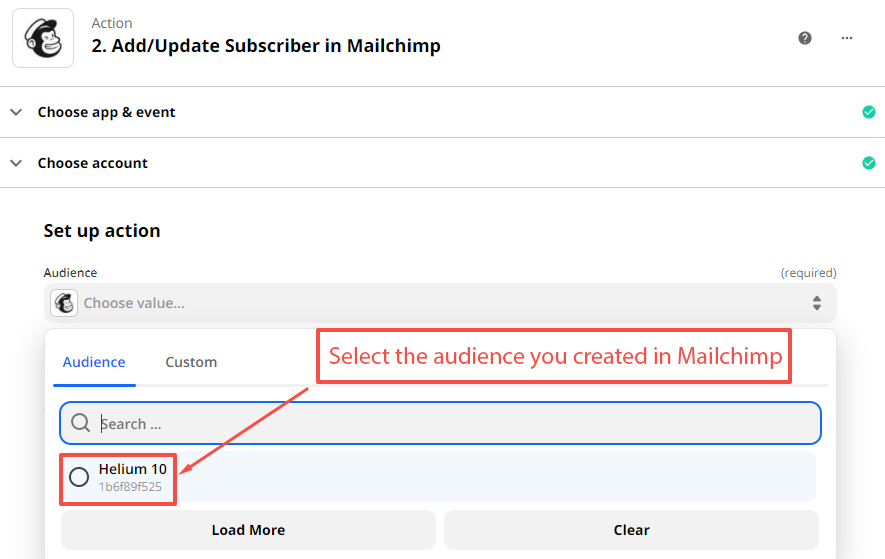The width and height of the screenshot is (885, 559).
Task: Click the Choose account section heading
Action: (93, 163)
